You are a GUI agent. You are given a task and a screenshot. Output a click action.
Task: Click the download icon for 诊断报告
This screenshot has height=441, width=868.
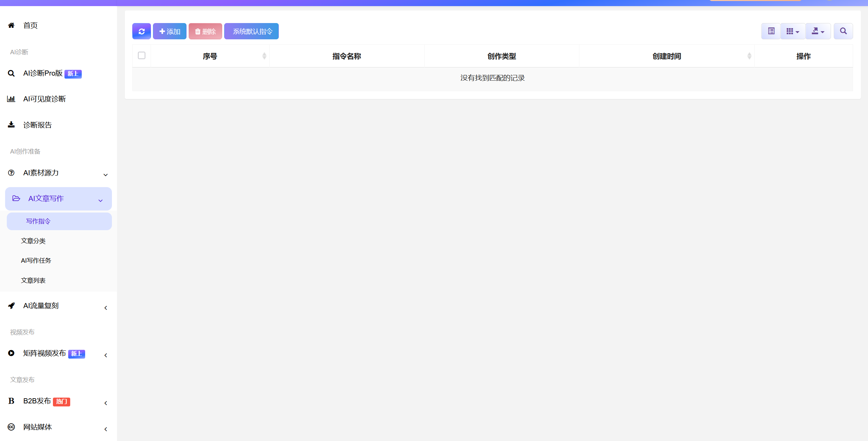pyautogui.click(x=11, y=125)
